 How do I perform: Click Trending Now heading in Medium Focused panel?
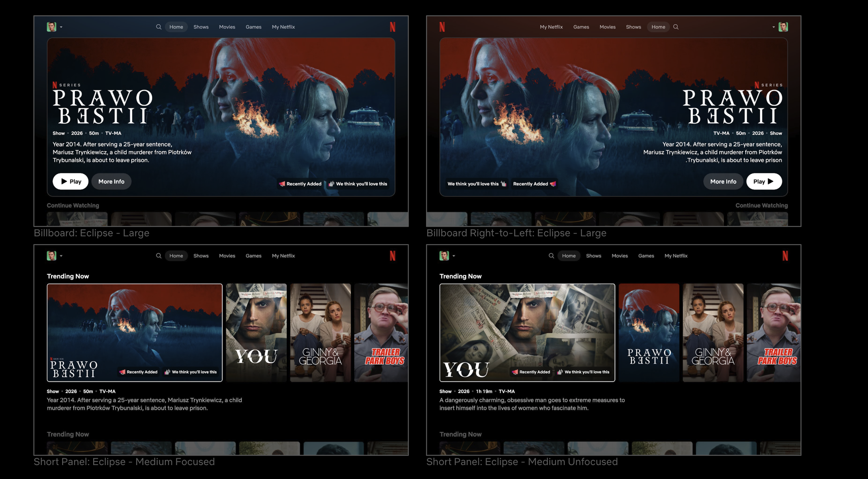pyautogui.click(x=68, y=276)
